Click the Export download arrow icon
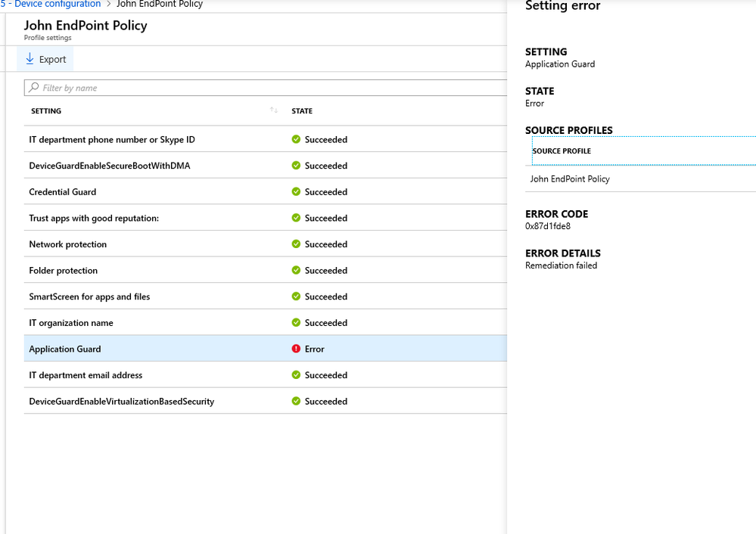 pos(30,59)
